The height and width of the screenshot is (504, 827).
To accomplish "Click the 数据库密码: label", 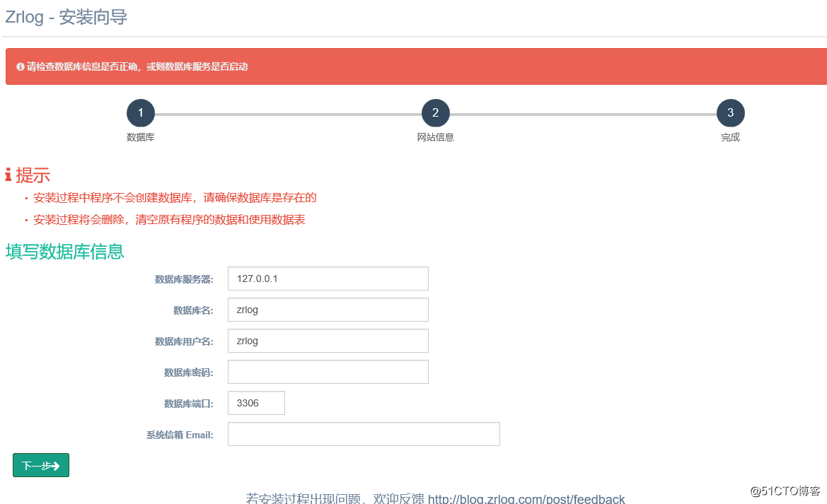I will 188,373.
